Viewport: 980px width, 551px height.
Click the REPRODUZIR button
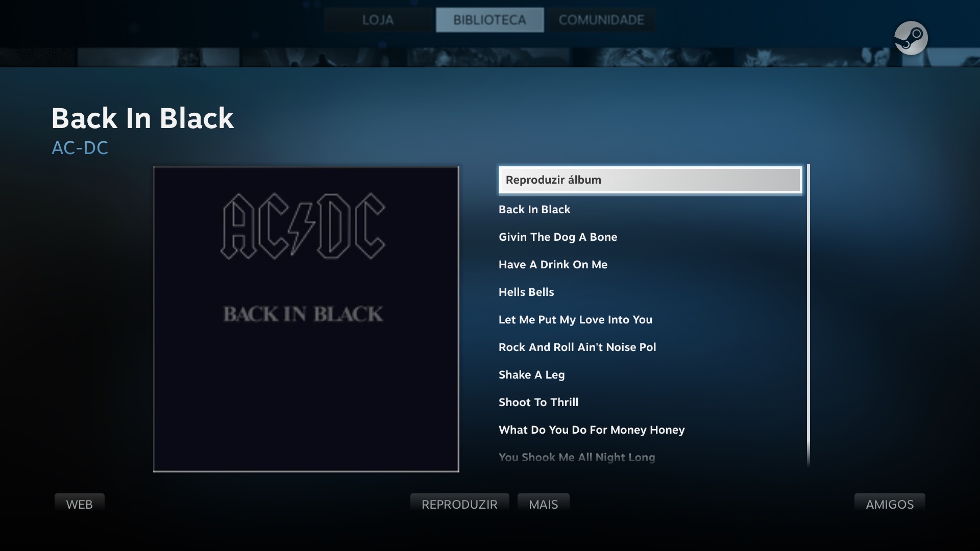(x=459, y=504)
